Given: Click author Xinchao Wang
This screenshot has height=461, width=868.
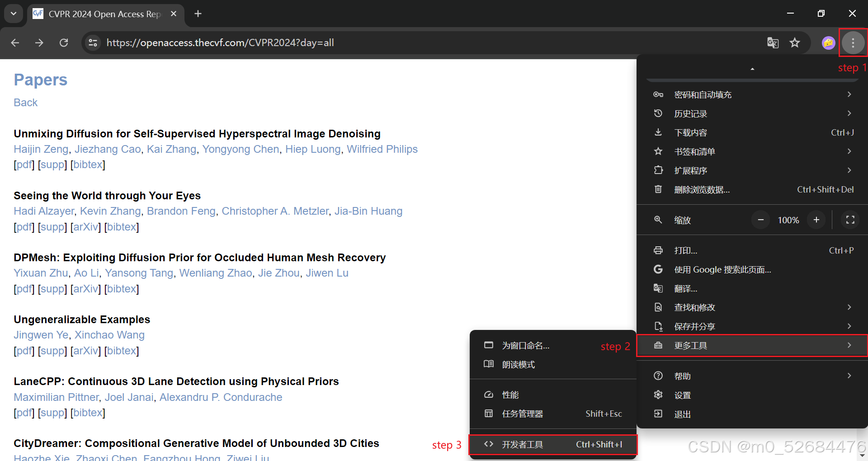Looking at the screenshot, I should [x=109, y=335].
